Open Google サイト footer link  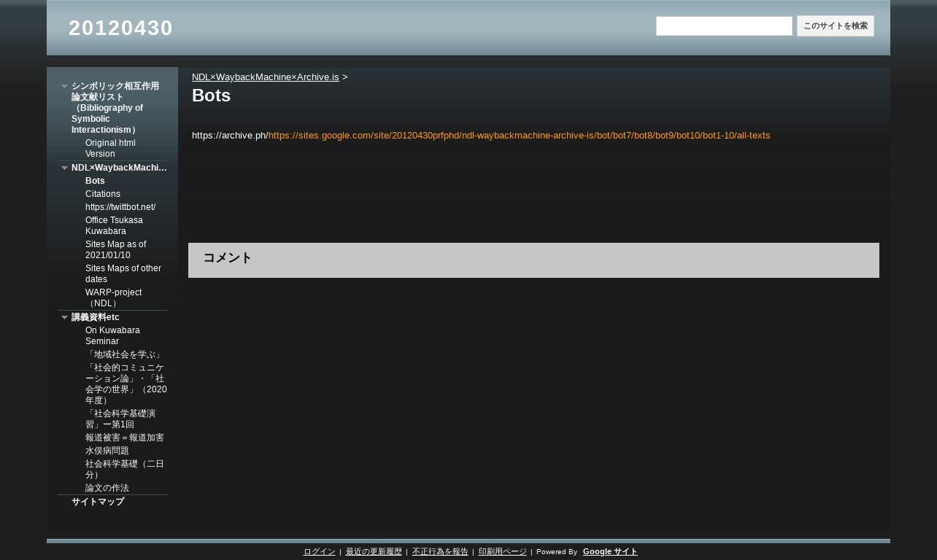pos(610,552)
